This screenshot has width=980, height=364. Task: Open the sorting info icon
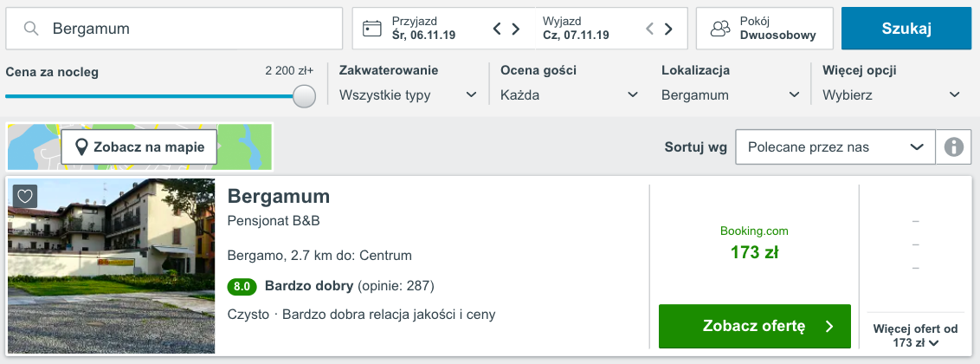(x=954, y=147)
